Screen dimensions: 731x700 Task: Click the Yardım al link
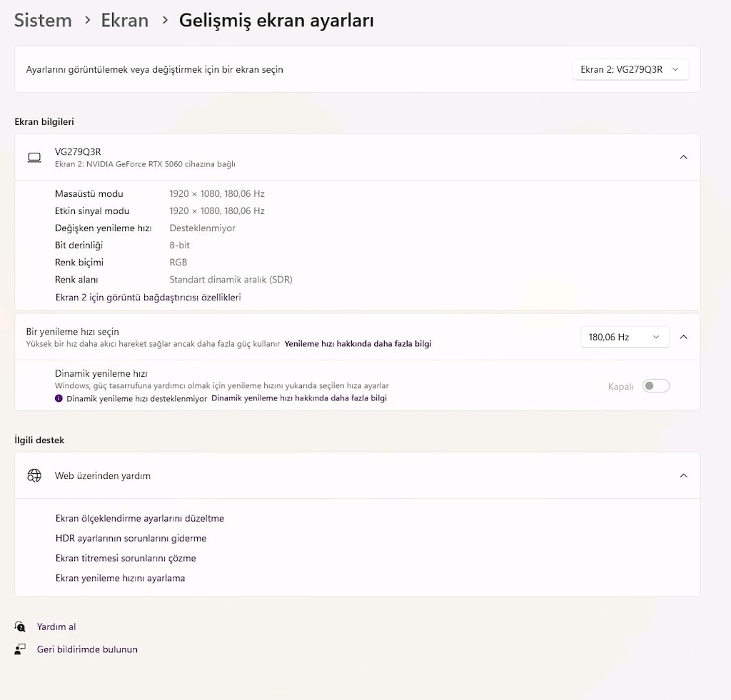pyautogui.click(x=56, y=627)
